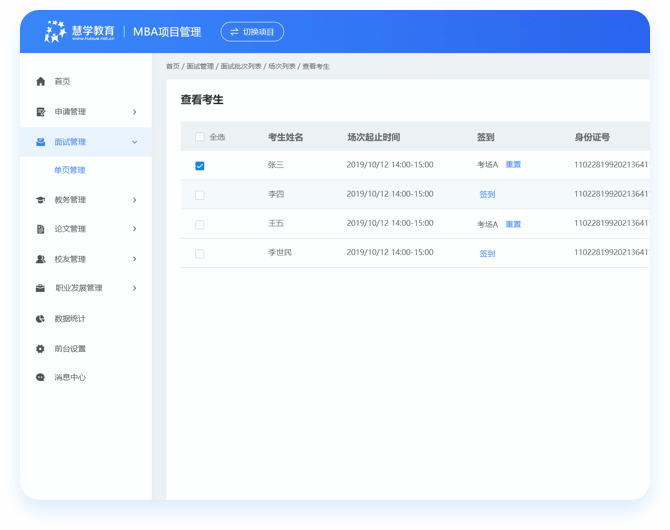Click the pie chart icon for 数据统计
Image resolution: width=670 pixels, height=530 pixels.
[40, 319]
